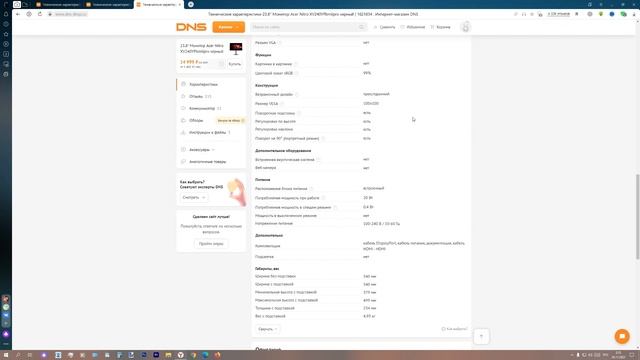Click the info icon next to Цветовой охват sRGB
The height and width of the screenshot is (360, 640).
297,73
